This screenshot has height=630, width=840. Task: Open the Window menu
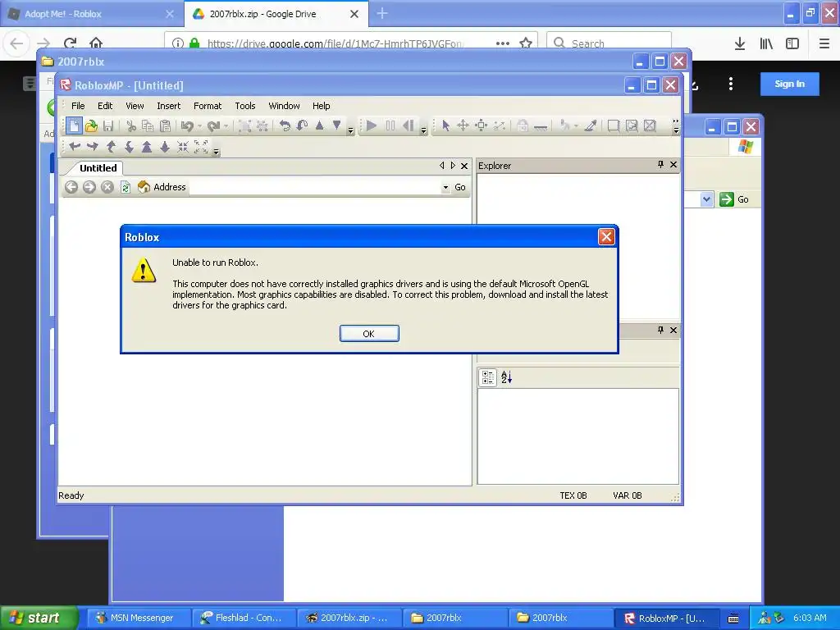coord(284,106)
